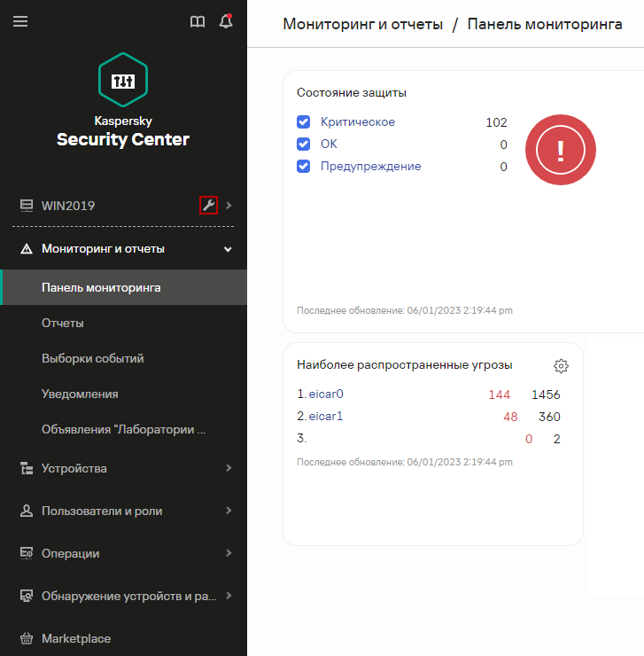Expand the Пользователи и роли chevron
The image size is (644, 656).
[229, 511]
